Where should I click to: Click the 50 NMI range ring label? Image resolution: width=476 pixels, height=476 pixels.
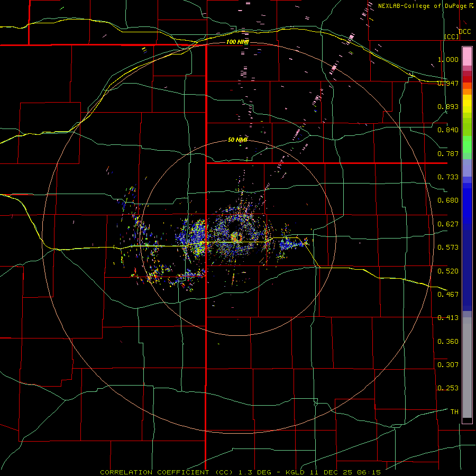(x=237, y=140)
